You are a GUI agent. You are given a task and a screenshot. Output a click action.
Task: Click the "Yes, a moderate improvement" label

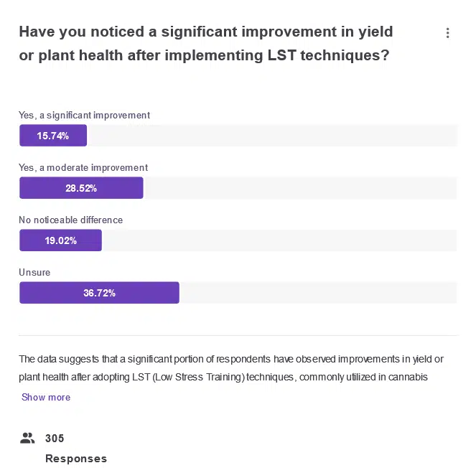(83, 167)
